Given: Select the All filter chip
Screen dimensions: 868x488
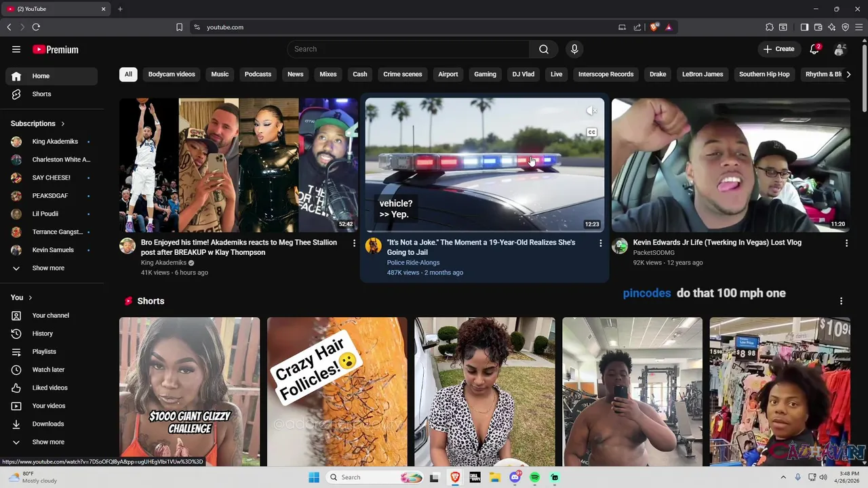Looking at the screenshot, I should click(x=128, y=75).
